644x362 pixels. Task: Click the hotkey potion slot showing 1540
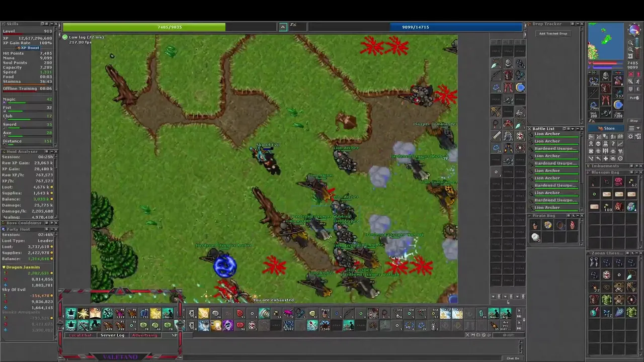[325, 325]
